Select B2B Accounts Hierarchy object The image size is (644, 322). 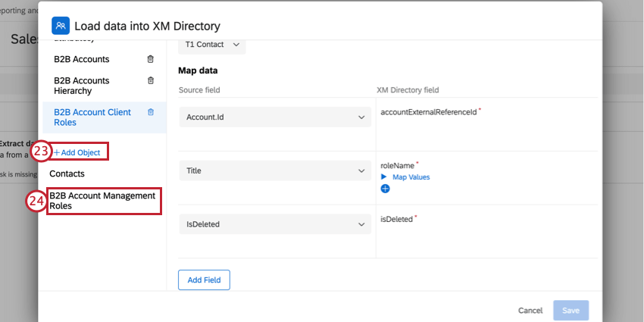click(82, 86)
